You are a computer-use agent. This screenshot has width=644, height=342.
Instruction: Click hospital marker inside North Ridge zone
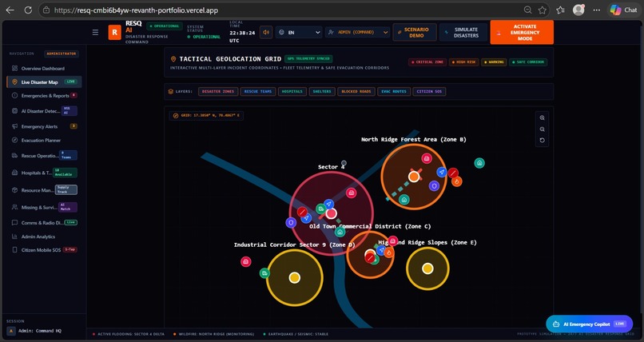point(427,158)
